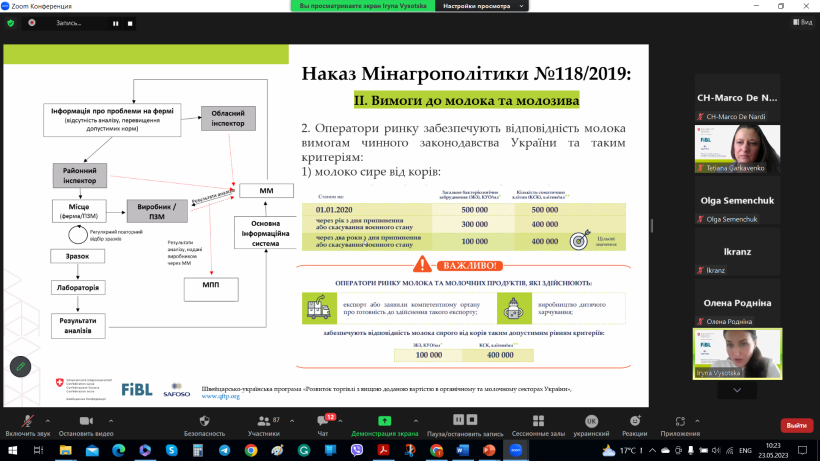Click the shared-screen panel divider handle

click(652, 226)
